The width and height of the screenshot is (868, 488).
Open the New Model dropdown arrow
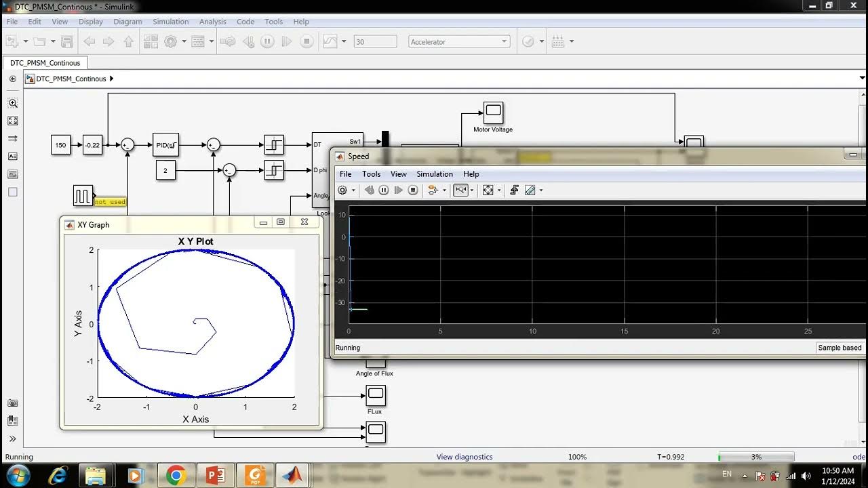point(26,41)
